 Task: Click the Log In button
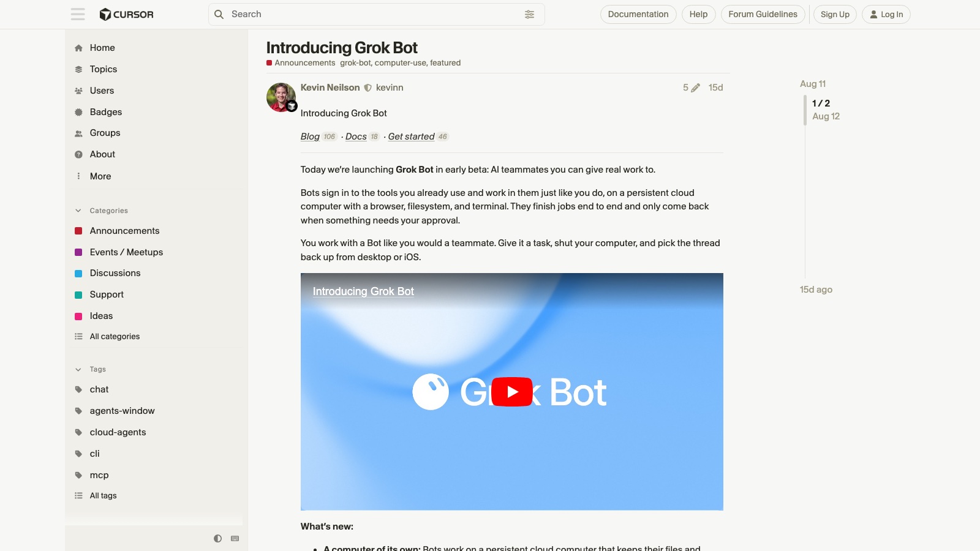tap(886, 14)
